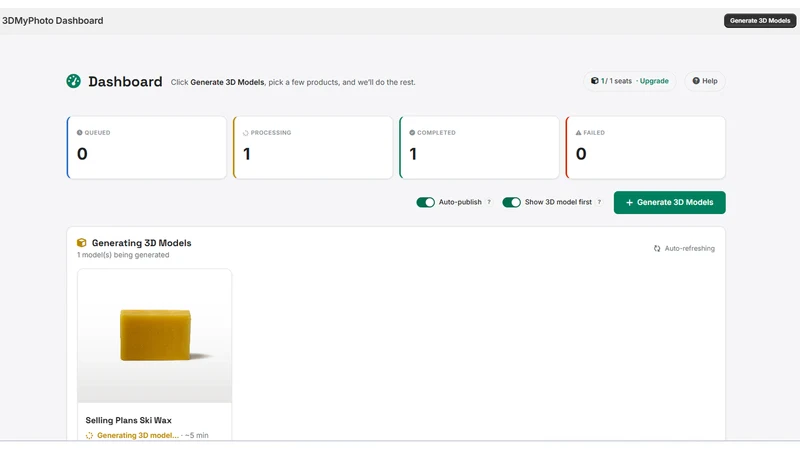This screenshot has height=450, width=800.
Task: Click the Dashboard heading text
Action: point(125,82)
